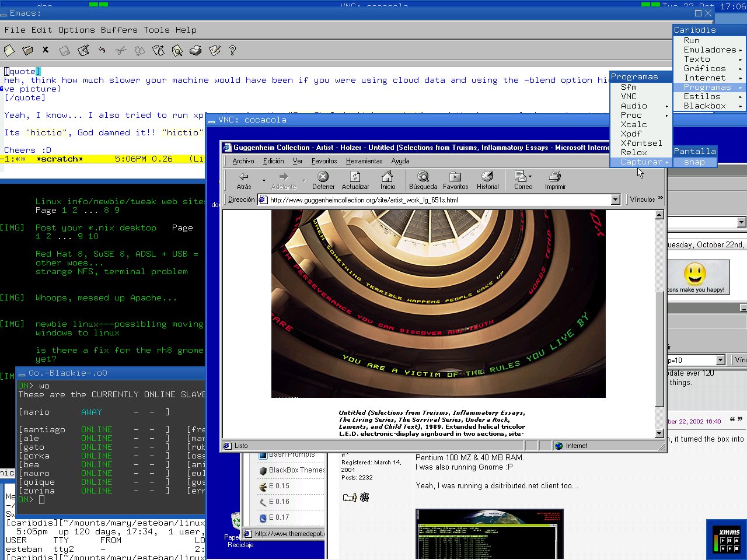Click the magnifier search icon in Emacs toolbar
This screenshot has height=560, width=747.
coord(177,51)
